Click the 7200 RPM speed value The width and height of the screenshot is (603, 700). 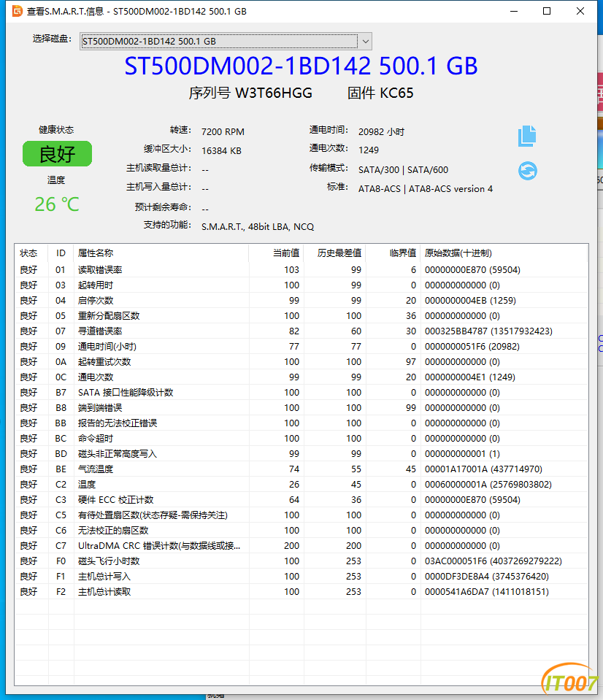click(223, 131)
